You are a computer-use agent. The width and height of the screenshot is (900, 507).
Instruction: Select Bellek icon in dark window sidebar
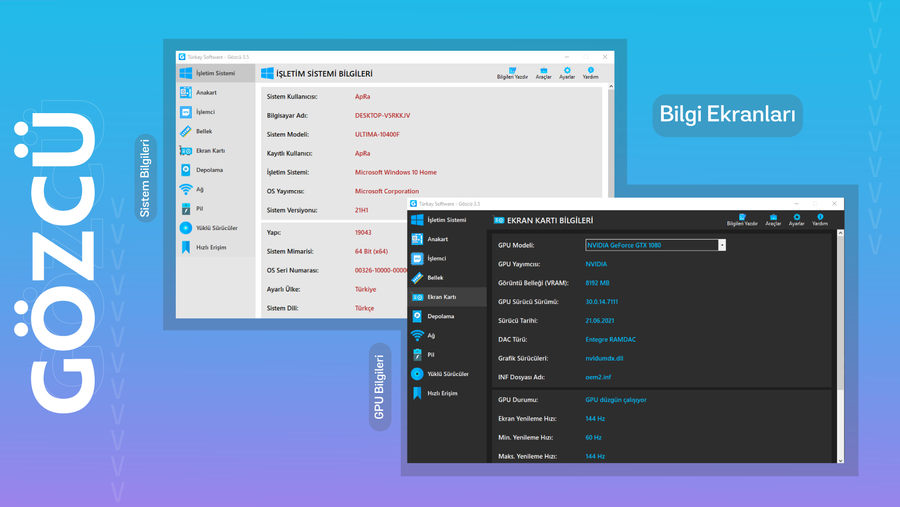(x=417, y=278)
